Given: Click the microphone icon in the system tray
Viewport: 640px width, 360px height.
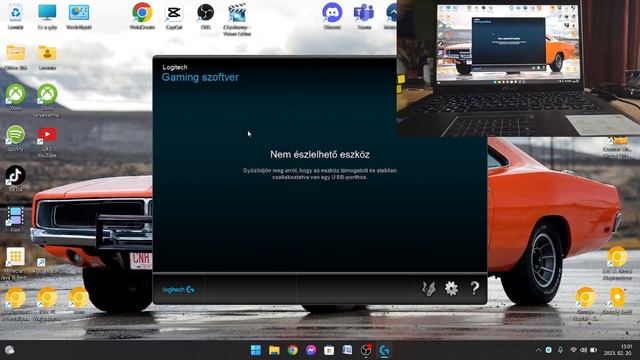Looking at the screenshot, I should point(560,350).
